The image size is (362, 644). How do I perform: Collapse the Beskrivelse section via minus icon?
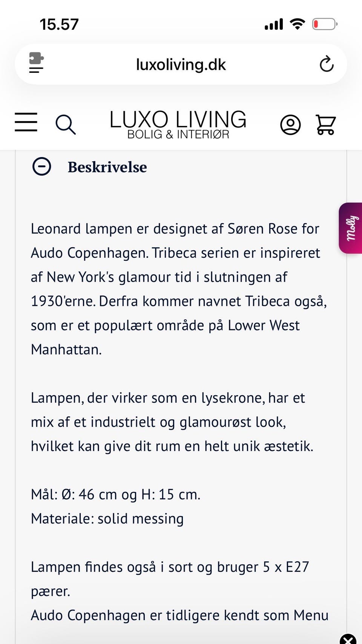coord(42,166)
